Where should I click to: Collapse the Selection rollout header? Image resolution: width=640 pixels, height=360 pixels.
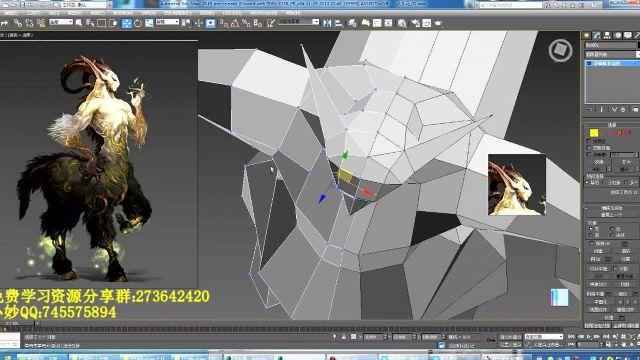click(x=611, y=125)
